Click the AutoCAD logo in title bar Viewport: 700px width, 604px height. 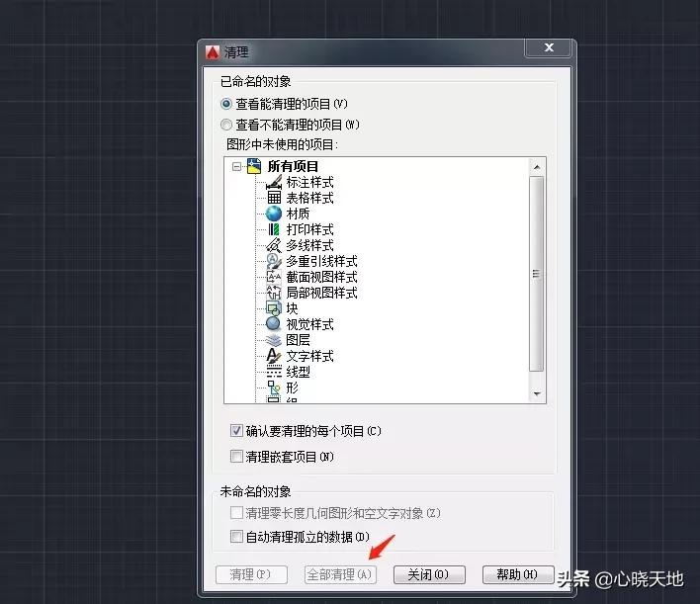tap(213, 52)
